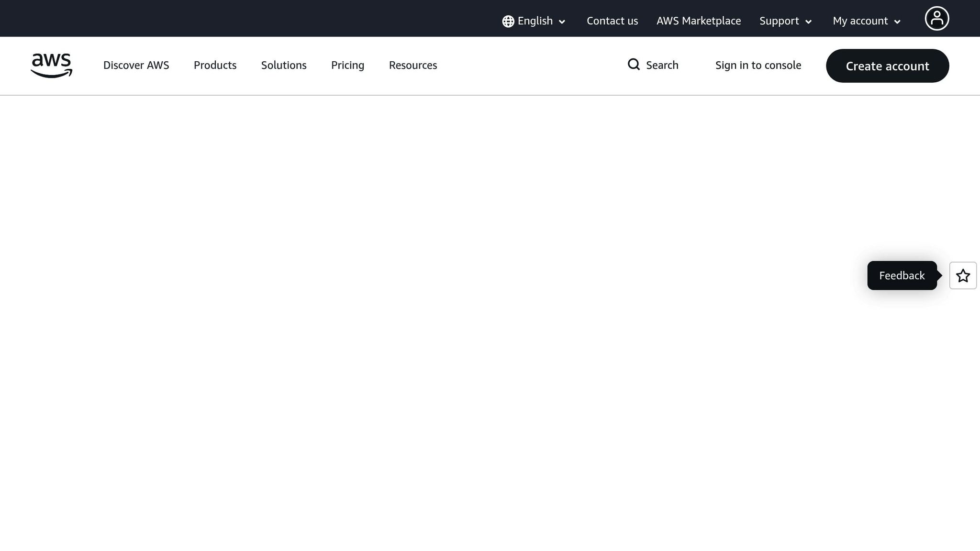Open the Solutions menu
980x551 pixels.
coord(283,65)
